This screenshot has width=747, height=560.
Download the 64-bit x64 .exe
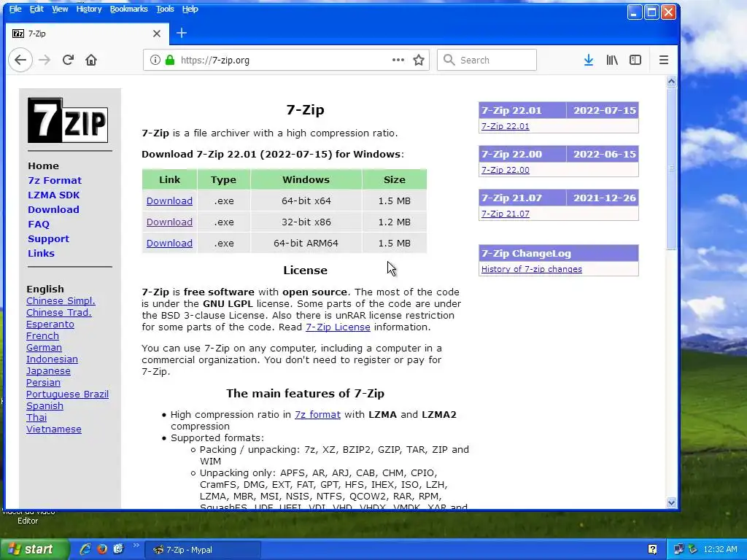tap(169, 201)
